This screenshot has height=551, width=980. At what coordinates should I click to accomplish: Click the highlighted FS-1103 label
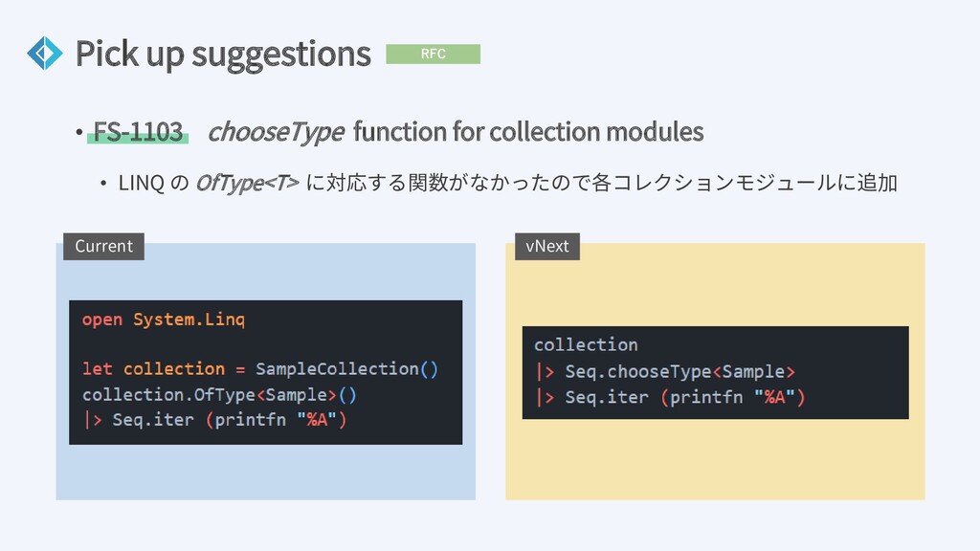click(138, 132)
